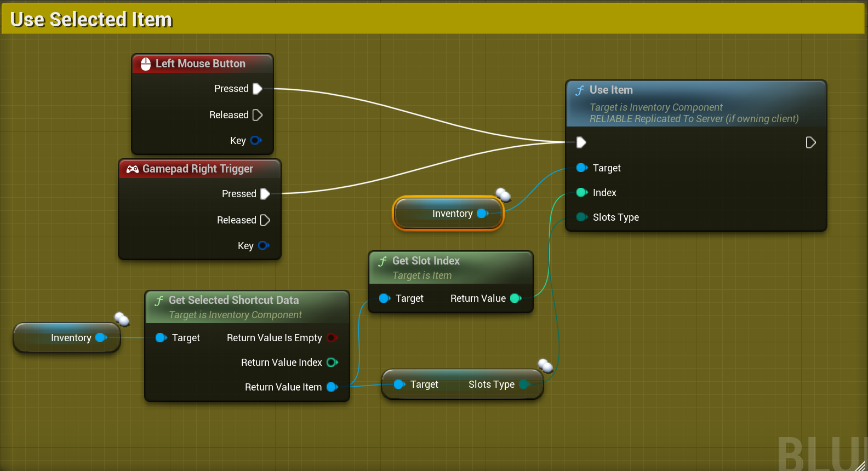Select the Use Selected Item comment title
This screenshot has width=868, height=471.
click(92, 19)
